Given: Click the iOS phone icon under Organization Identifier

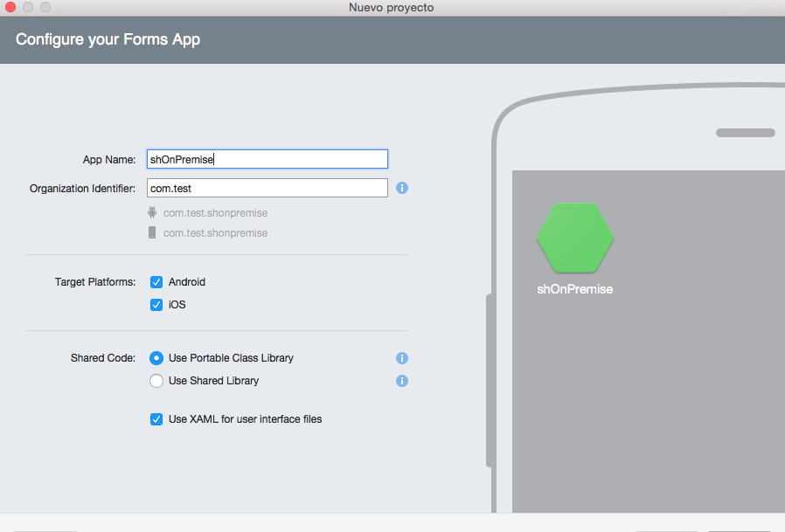Looking at the screenshot, I should pyautogui.click(x=152, y=233).
